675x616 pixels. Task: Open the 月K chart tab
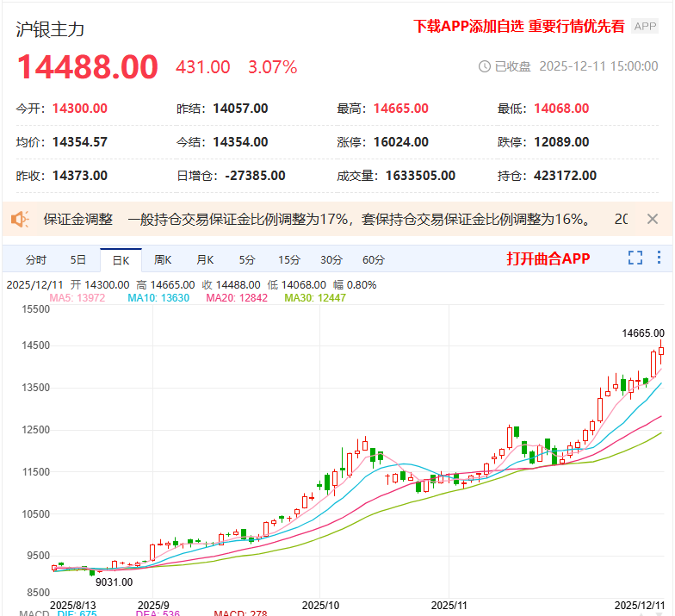click(205, 259)
